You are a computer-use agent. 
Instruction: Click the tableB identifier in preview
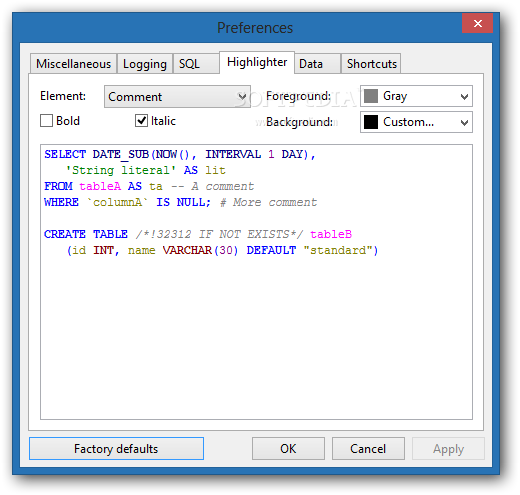point(331,234)
